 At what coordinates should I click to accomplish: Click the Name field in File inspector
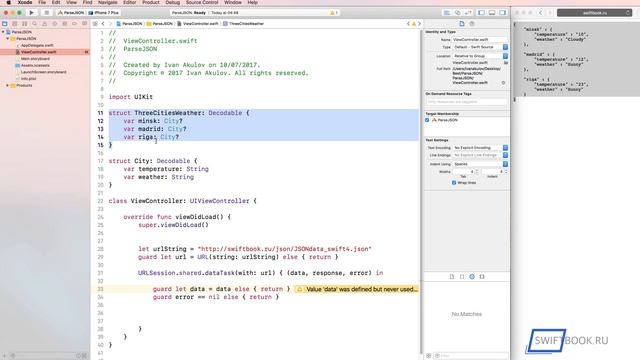click(x=480, y=40)
